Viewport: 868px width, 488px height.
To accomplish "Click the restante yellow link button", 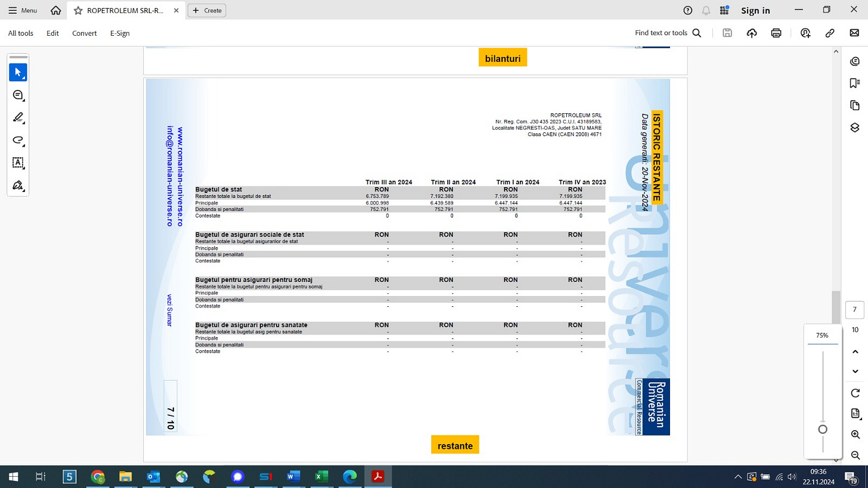I will pos(455,445).
